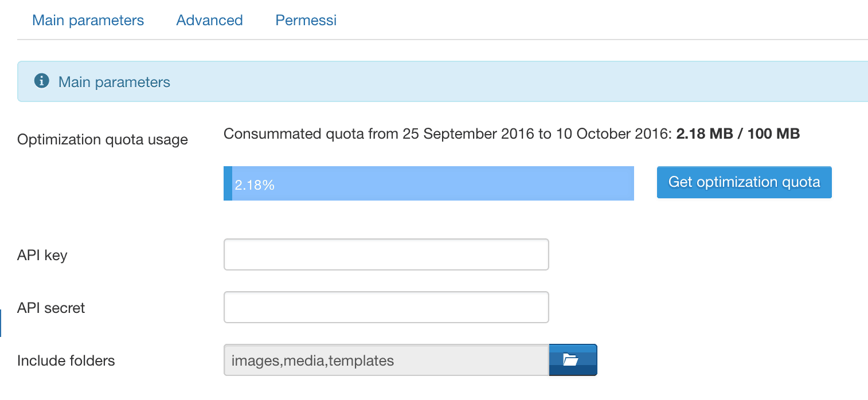
Task: Click the Optimization quota usage label
Action: (103, 140)
